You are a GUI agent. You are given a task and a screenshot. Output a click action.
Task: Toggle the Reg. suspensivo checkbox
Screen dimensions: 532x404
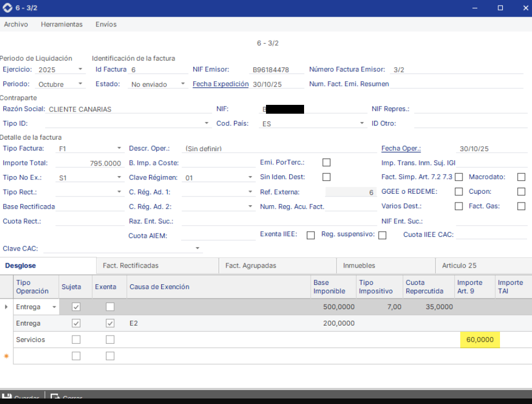pyautogui.click(x=382, y=236)
